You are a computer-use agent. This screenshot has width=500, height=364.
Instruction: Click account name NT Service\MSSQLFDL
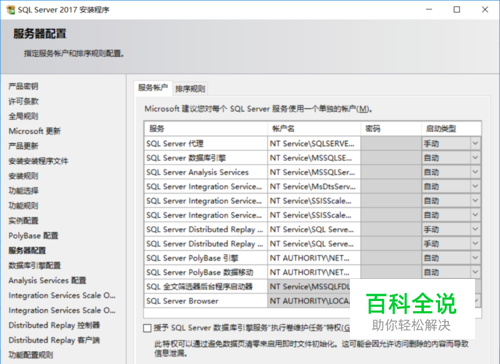click(x=309, y=287)
